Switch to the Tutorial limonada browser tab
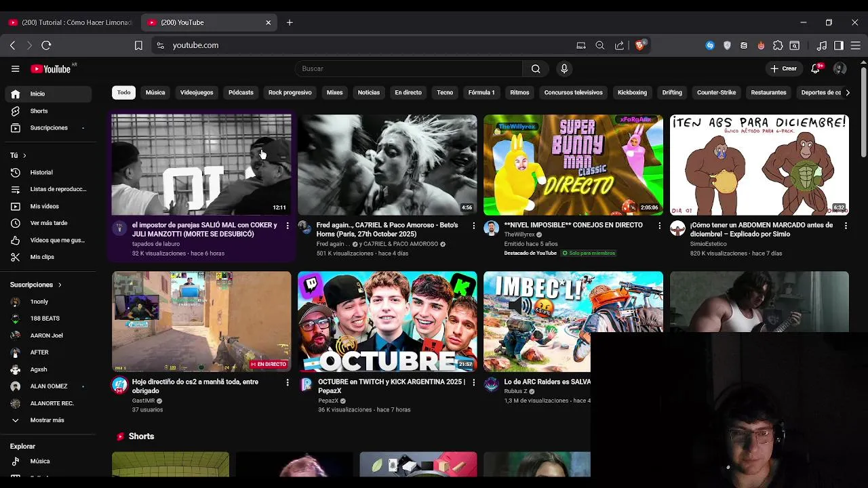868x488 pixels. tap(70, 22)
